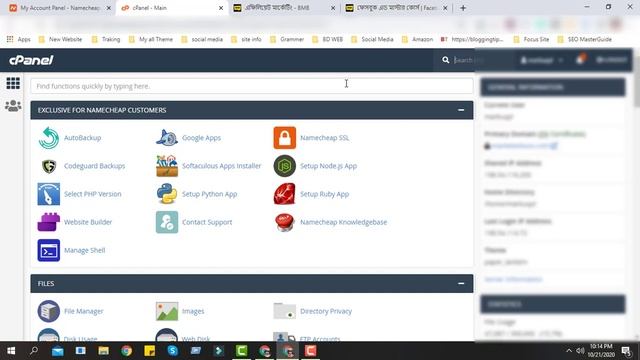Viewport: 640px width, 360px height.
Task: Launch the Website Builder icon
Action: (49, 222)
